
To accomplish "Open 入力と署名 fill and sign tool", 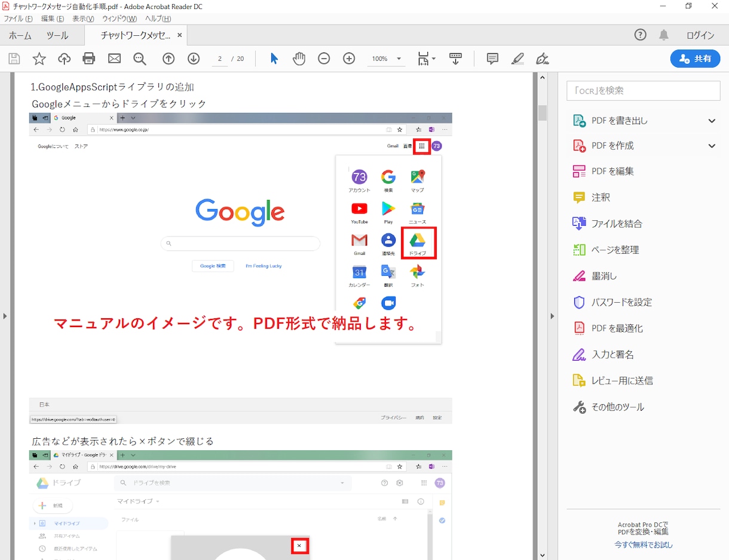I will click(x=604, y=355).
